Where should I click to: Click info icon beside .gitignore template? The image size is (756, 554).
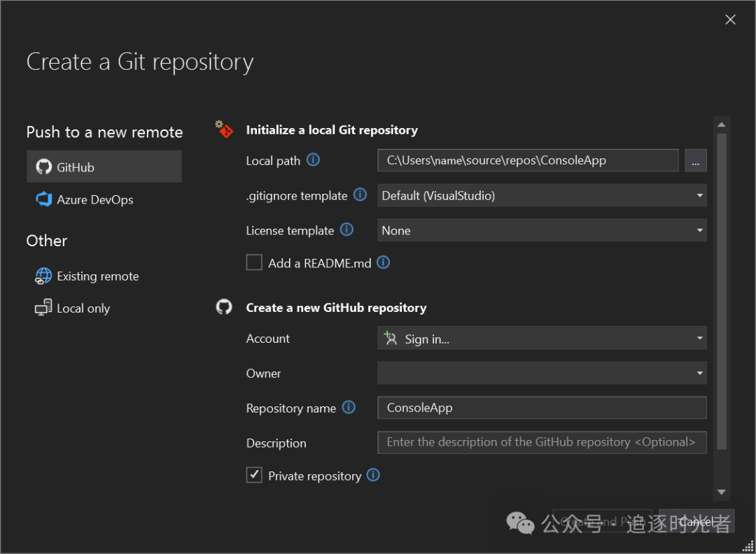[360, 195]
